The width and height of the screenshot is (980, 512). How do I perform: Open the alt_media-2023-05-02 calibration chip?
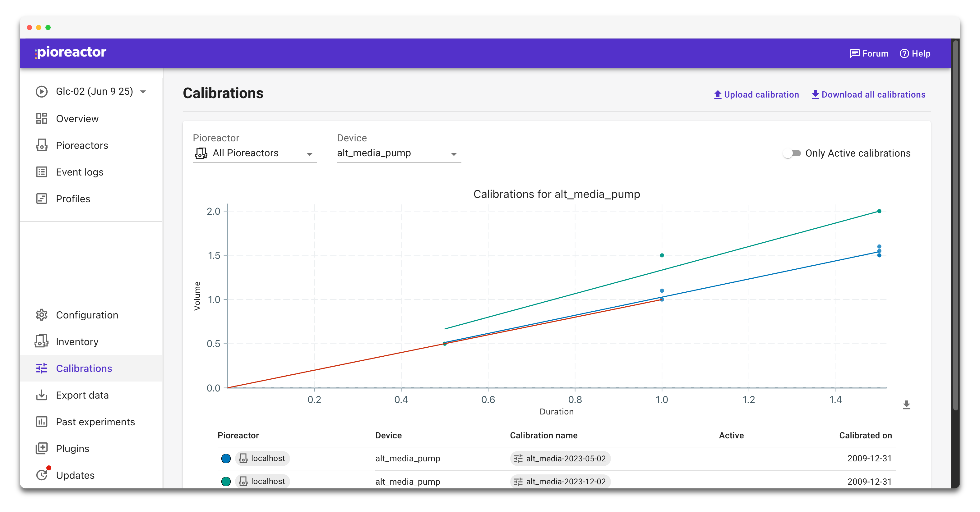click(560, 458)
